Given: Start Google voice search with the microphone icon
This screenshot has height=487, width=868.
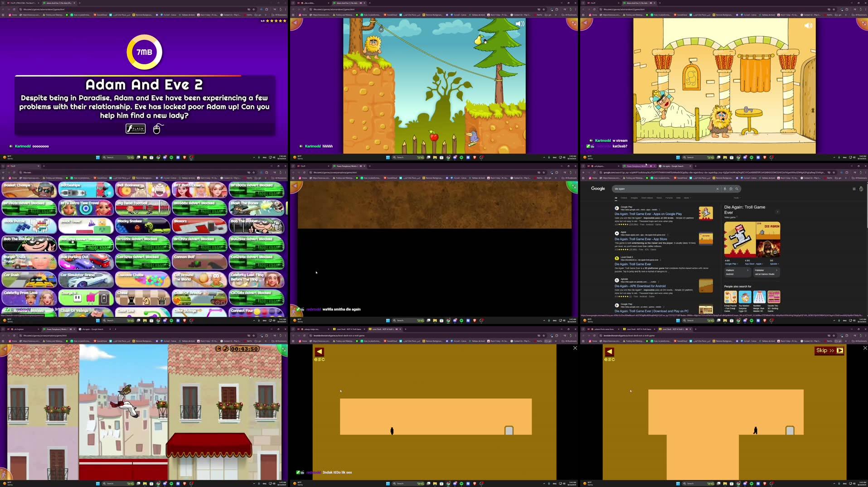Looking at the screenshot, I should point(724,189).
